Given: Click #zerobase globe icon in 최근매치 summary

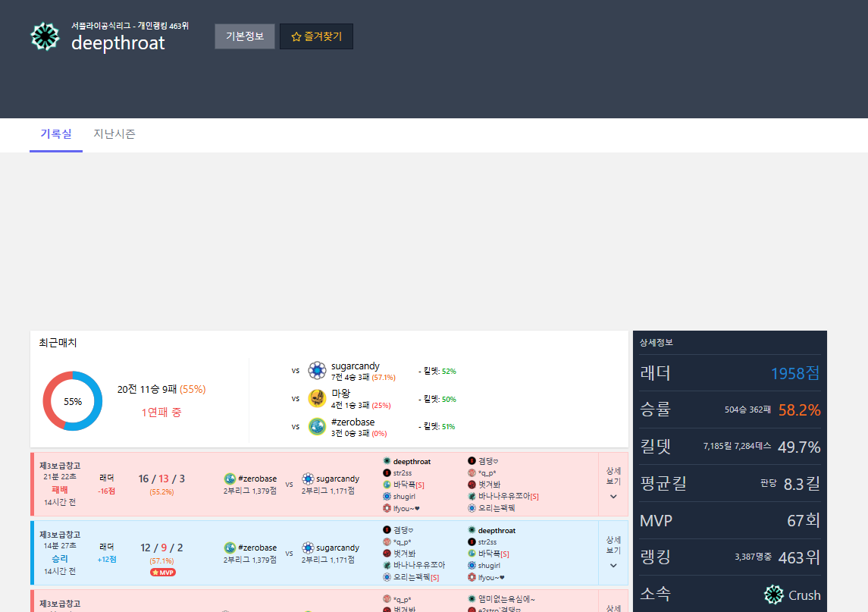Looking at the screenshot, I should point(317,426).
